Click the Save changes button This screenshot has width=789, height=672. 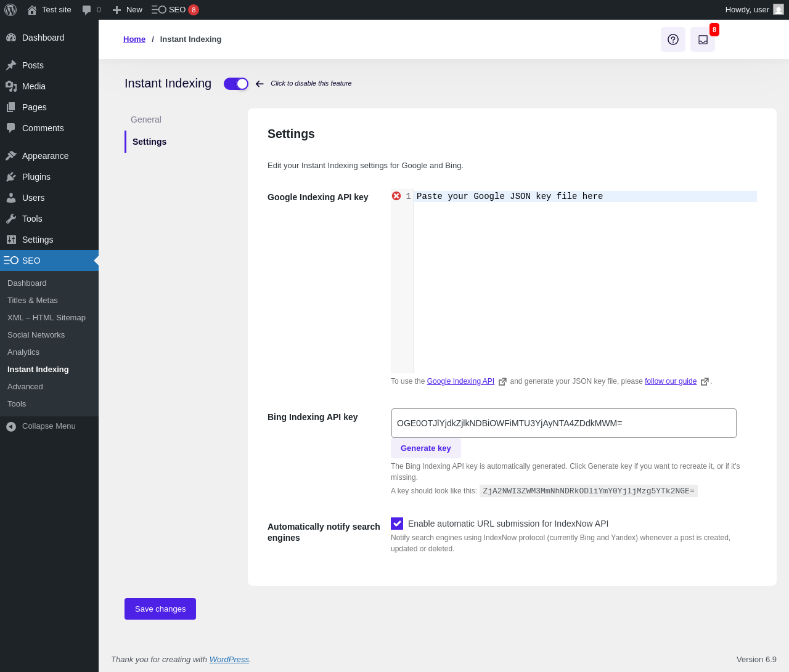[x=160, y=609]
